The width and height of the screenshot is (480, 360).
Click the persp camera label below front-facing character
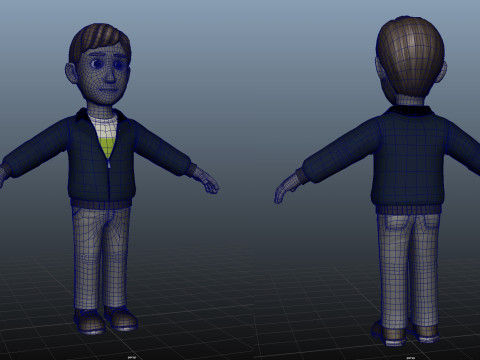tap(131, 358)
